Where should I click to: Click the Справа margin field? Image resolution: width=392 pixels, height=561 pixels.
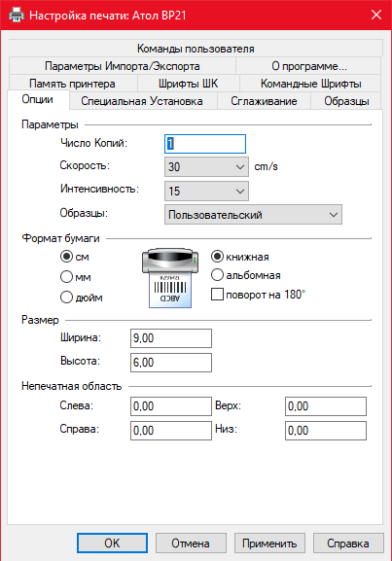(171, 431)
